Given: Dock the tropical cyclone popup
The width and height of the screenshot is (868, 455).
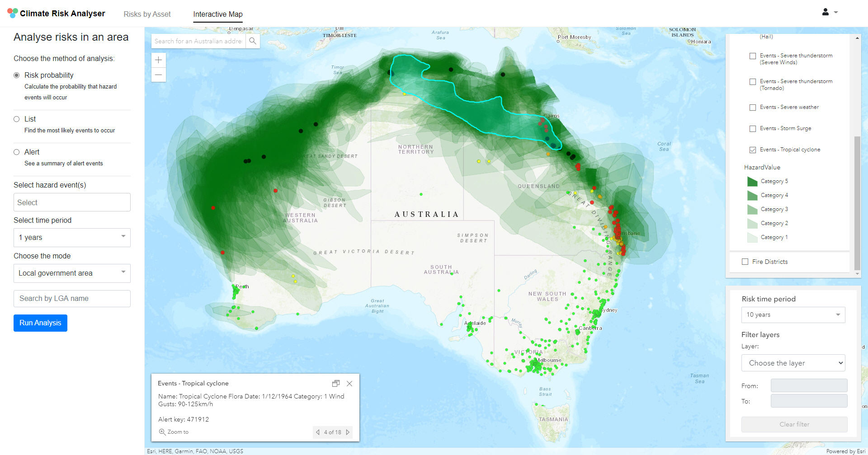Looking at the screenshot, I should pos(336,383).
